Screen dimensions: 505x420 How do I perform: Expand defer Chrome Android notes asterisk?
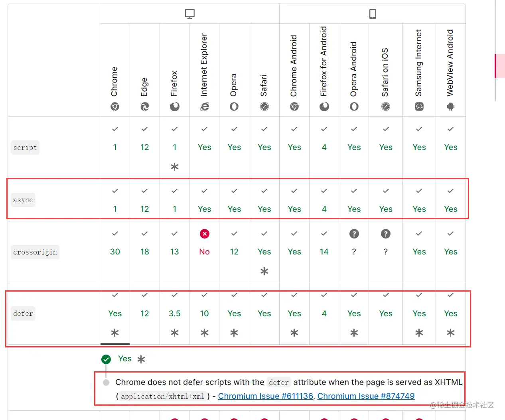294,333
